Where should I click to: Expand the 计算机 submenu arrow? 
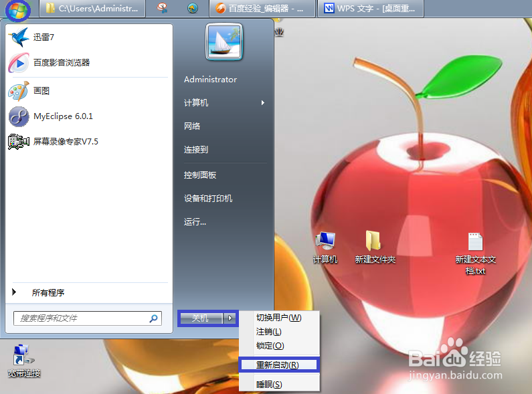point(262,103)
